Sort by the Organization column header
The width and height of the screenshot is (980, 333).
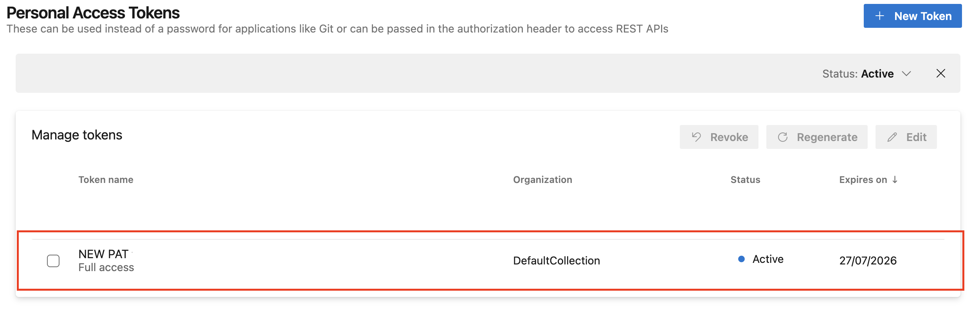542,179
